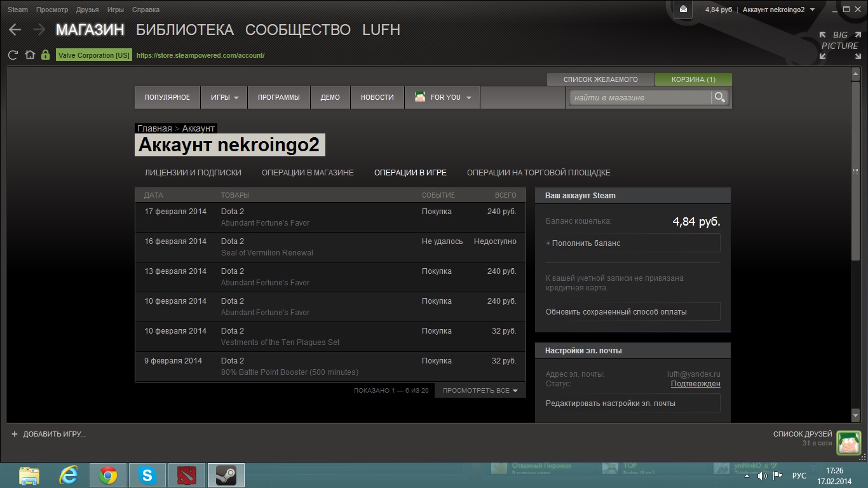Open the КОРЗИНА (1) cart
868x488 pixels.
693,79
